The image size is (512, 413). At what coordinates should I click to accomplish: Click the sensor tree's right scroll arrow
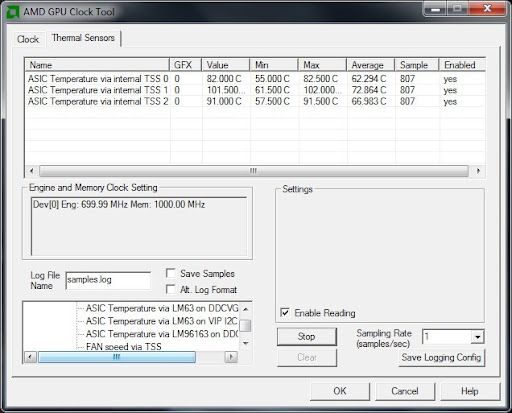coord(231,357)
